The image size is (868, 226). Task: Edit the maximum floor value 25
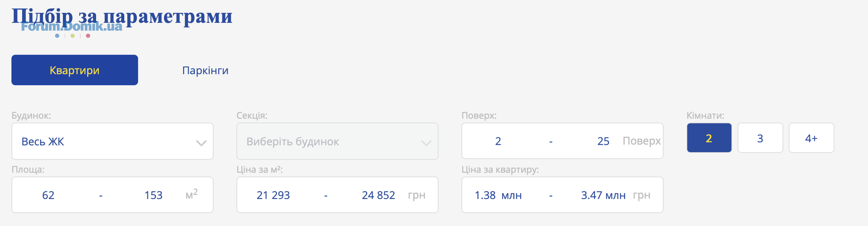pos(603,141)
